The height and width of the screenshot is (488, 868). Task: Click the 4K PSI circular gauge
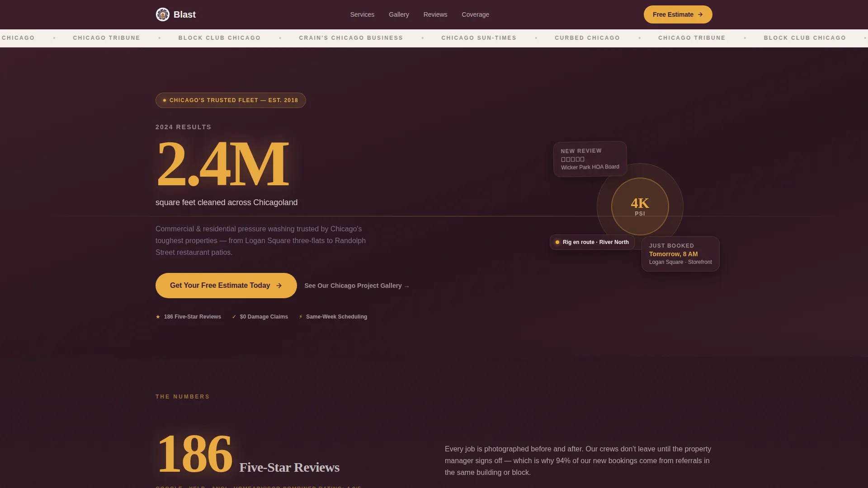coord(640,206)
